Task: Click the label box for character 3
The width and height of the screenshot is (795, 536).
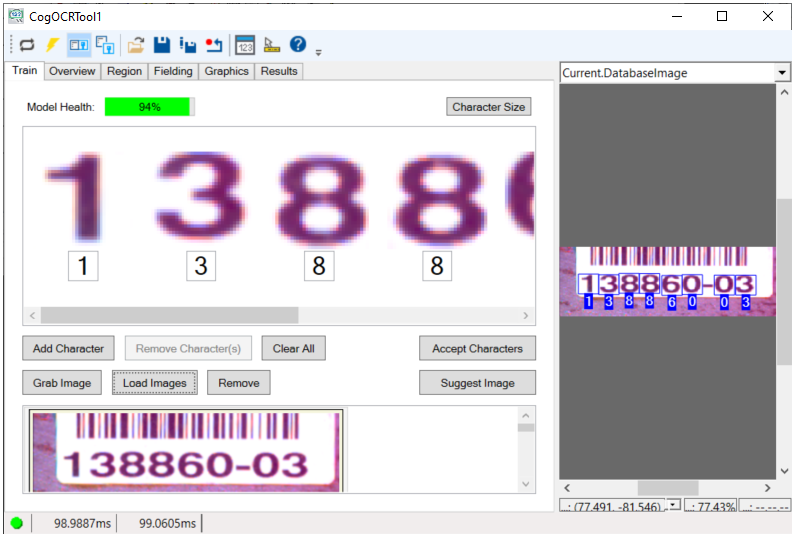Action: pos(201,266)
